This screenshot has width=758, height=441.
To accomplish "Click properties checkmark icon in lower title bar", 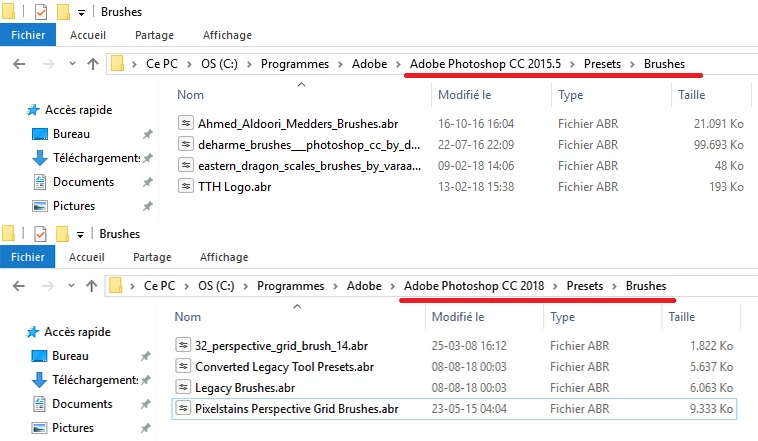I will click(x=40, y=234).
